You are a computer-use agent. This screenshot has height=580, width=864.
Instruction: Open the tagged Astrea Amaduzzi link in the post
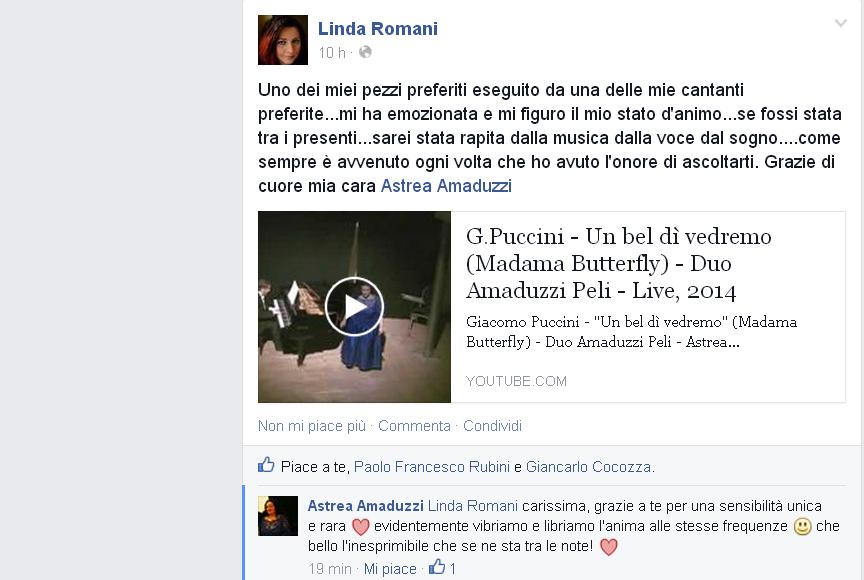446,186
